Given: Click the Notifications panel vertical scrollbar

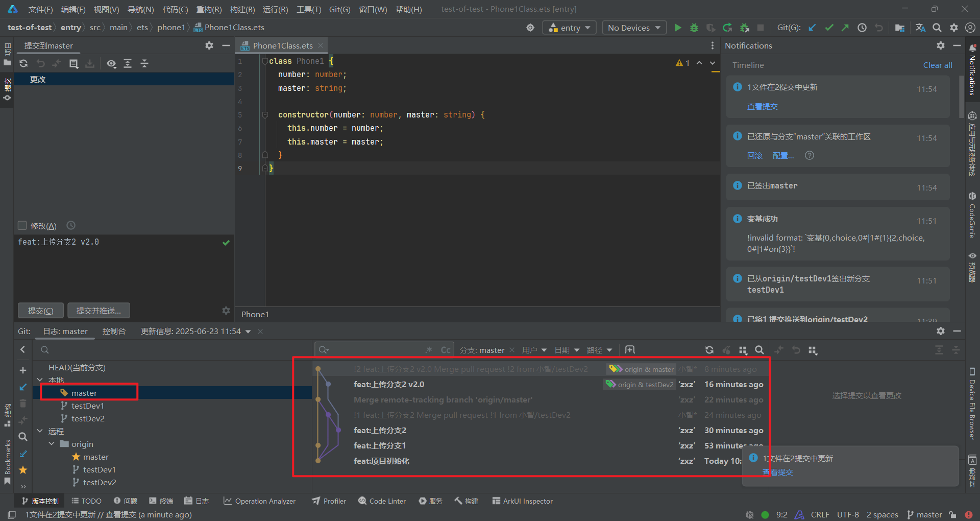Looking at the screenshot, I should tap(961, 97).
